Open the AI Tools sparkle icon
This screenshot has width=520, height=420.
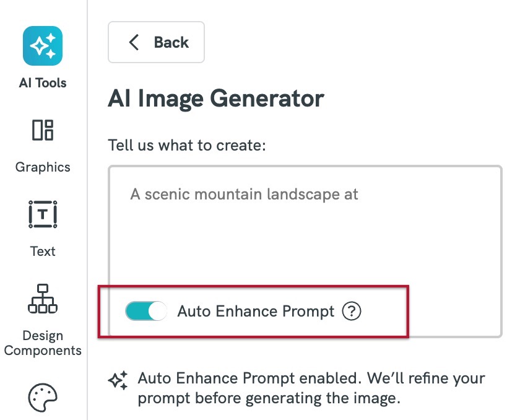[43, 46]
